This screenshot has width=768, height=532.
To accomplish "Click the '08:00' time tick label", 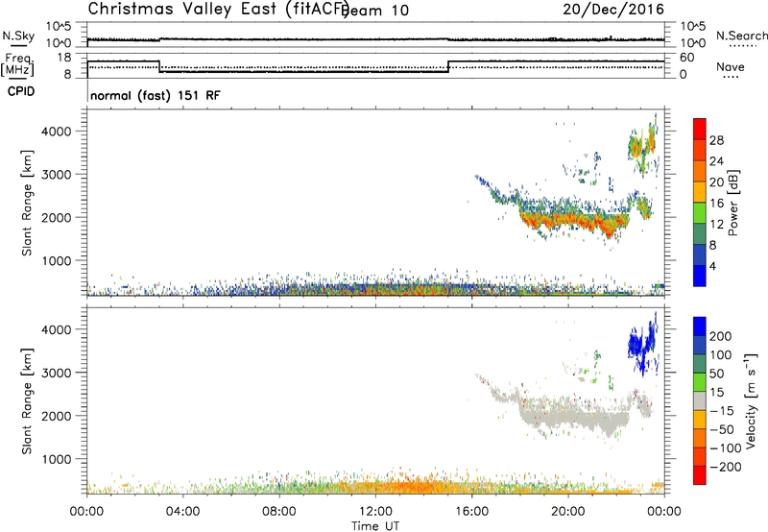I will click(x=279, y=512).
